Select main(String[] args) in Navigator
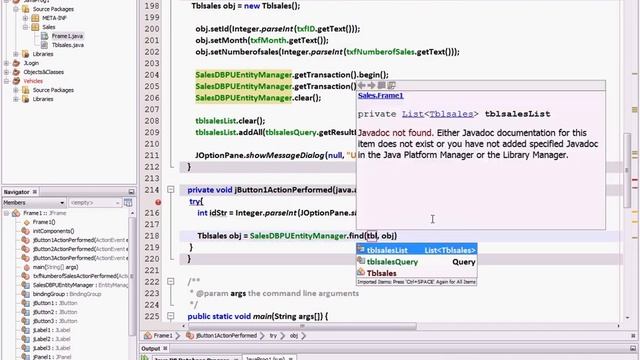Screen dimensions: 640x360 [x=55, y=267]
